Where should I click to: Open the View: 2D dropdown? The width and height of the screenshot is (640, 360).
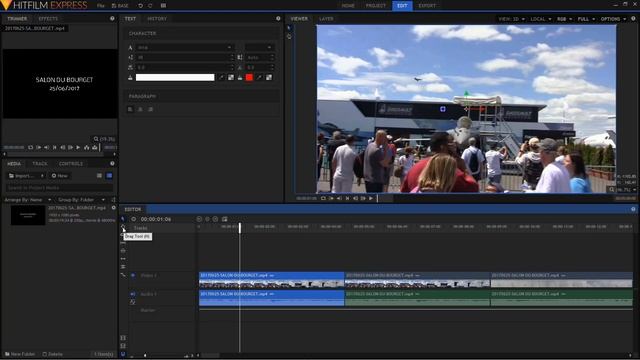tap(511, 19)
